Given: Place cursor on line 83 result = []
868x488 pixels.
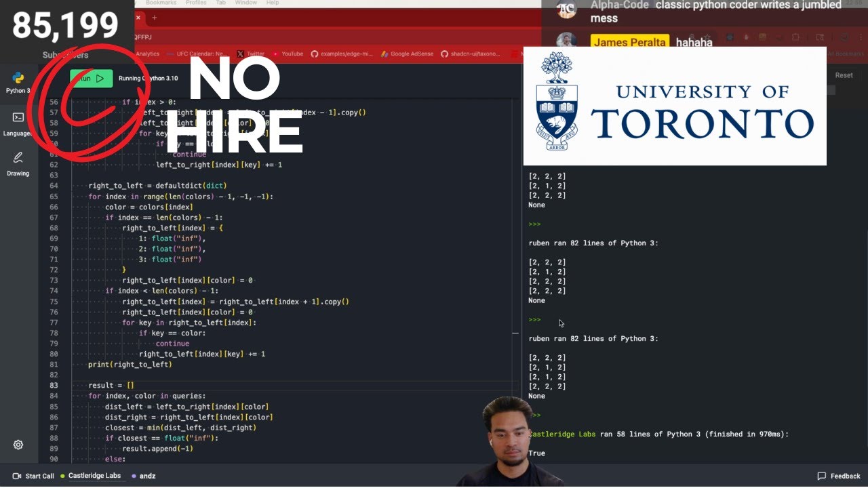Looking at the screenshot, I should click(111, 386).
